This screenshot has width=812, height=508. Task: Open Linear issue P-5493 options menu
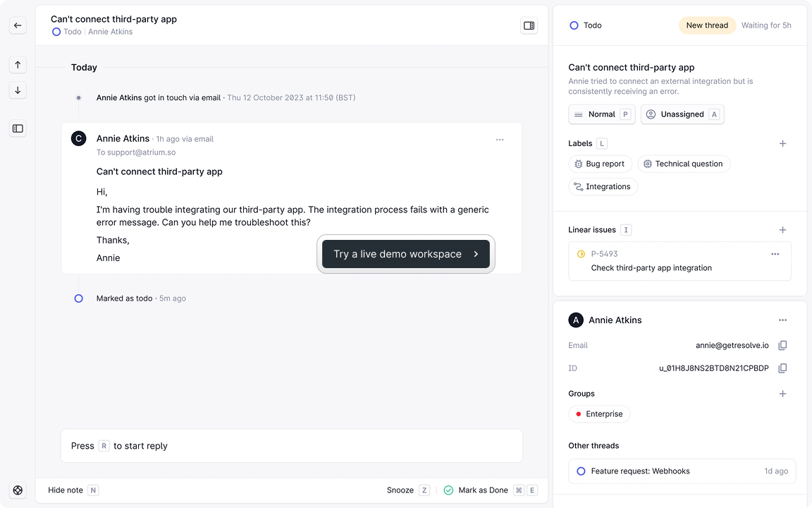coord(775,254)
